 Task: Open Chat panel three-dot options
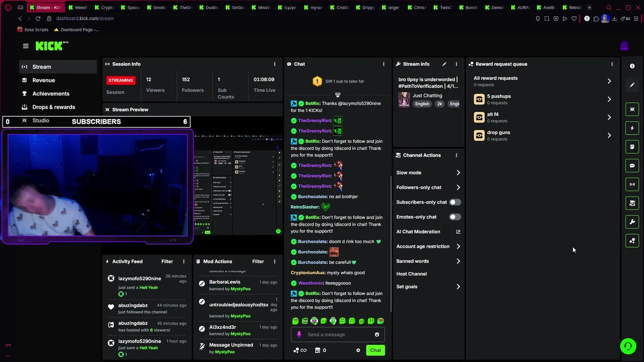[x=383, y=64]
